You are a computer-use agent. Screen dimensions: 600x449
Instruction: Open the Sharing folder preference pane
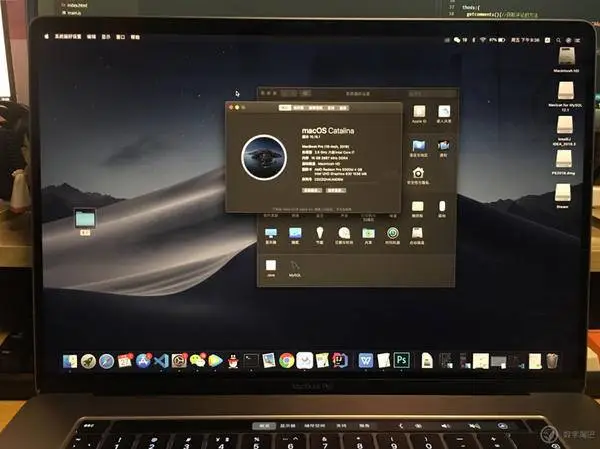368,235
